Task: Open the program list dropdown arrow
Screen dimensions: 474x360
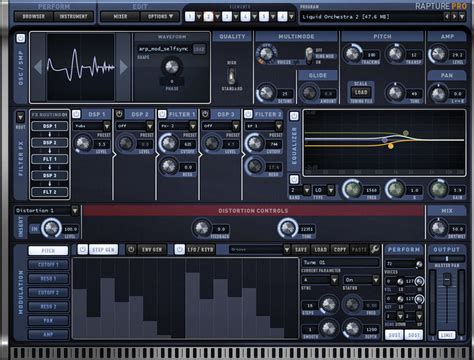Action: coord(462,16)
